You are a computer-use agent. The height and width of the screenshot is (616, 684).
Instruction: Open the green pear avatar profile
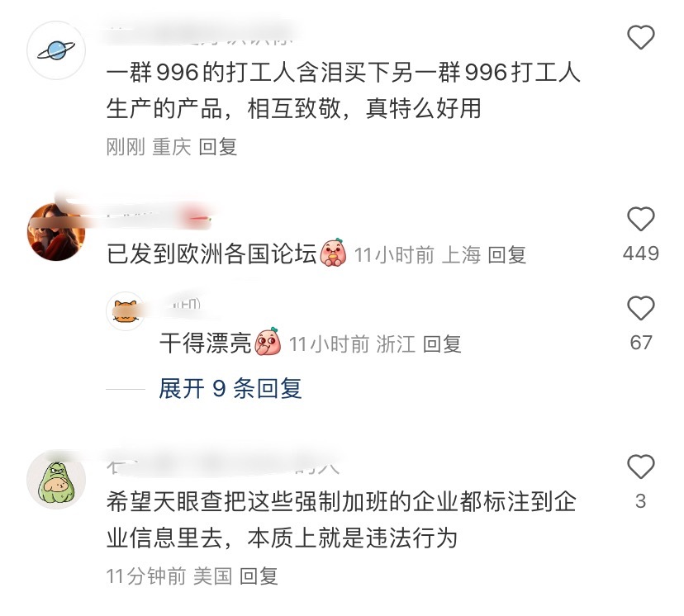click(x=56, y=480)
